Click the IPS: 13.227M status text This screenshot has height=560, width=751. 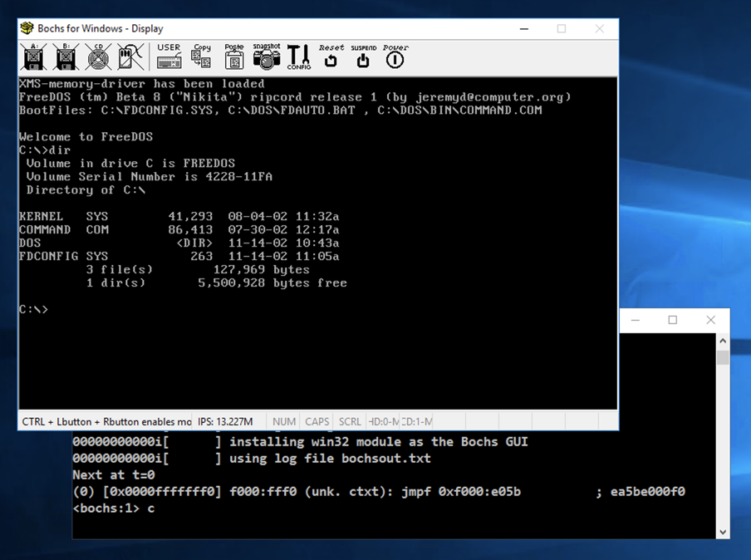tap(225, 421)
